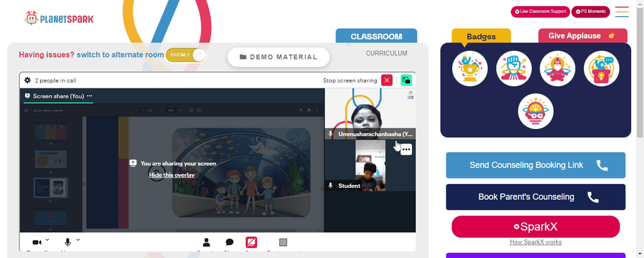Expand camera options chevron
This screenshot has height=258, width=644.
pyautogui.click(x=47, y=239)
